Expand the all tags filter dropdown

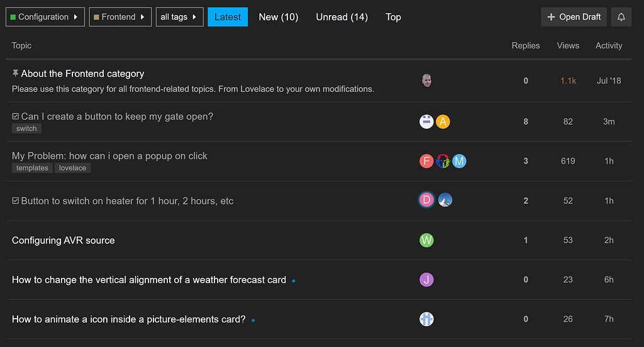(x=179, y=17)
